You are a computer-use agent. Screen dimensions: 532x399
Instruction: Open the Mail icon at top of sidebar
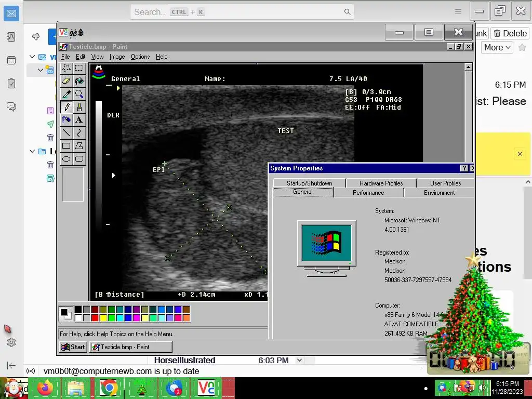point(11,14)
